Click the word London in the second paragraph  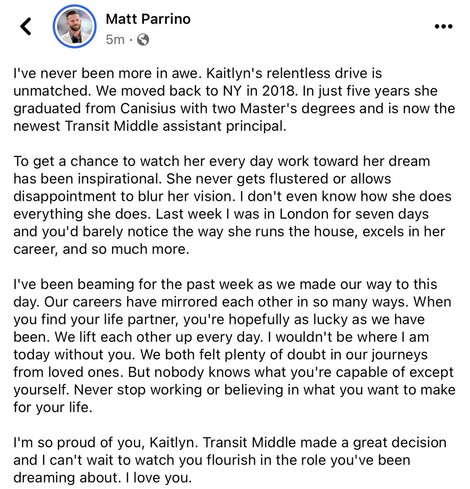(304, 214)
